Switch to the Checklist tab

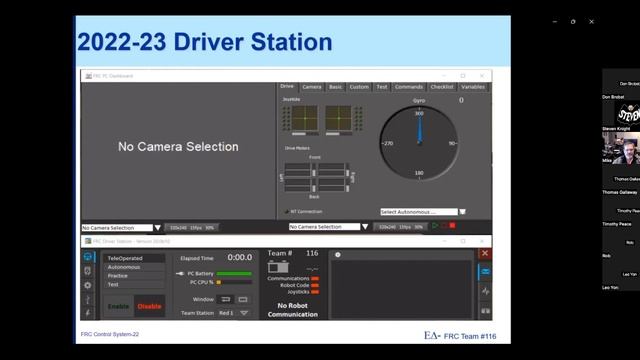[x=442, y=87]
